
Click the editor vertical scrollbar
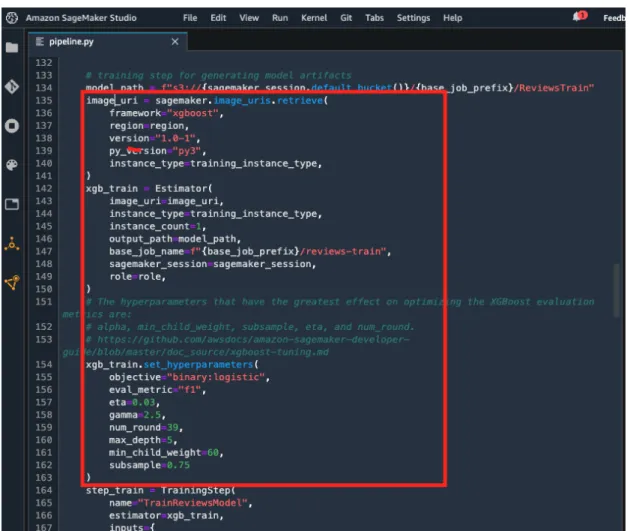617,291
